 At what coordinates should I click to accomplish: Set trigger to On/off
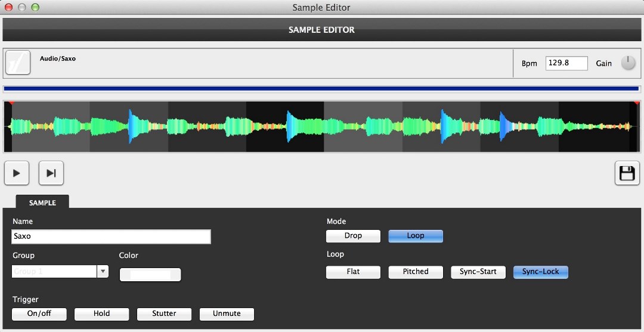tap(39, 313)
